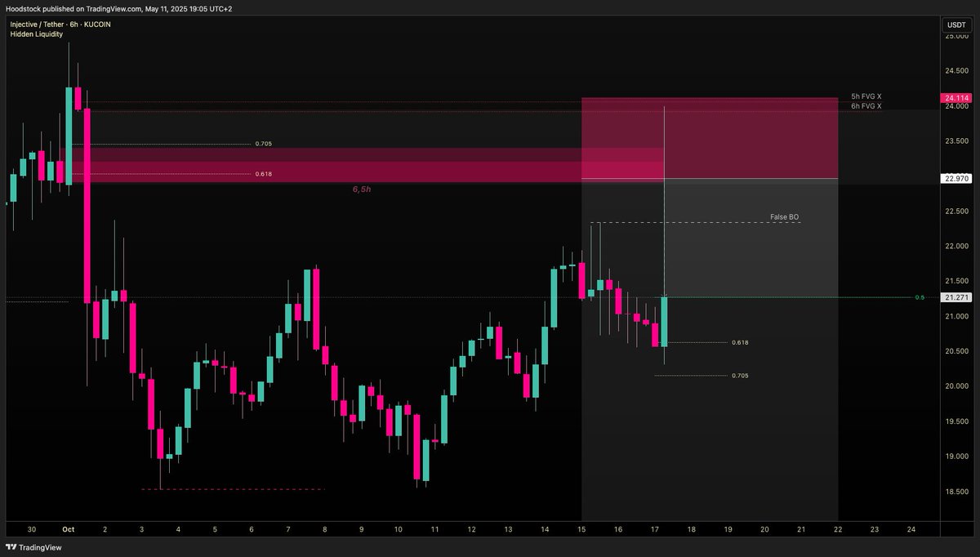The height and width of the screenshot is (557, 980).
Task: Click the 0.705 label near the 20.000 level
Action: pyautogui.click(x=740, y=376)
